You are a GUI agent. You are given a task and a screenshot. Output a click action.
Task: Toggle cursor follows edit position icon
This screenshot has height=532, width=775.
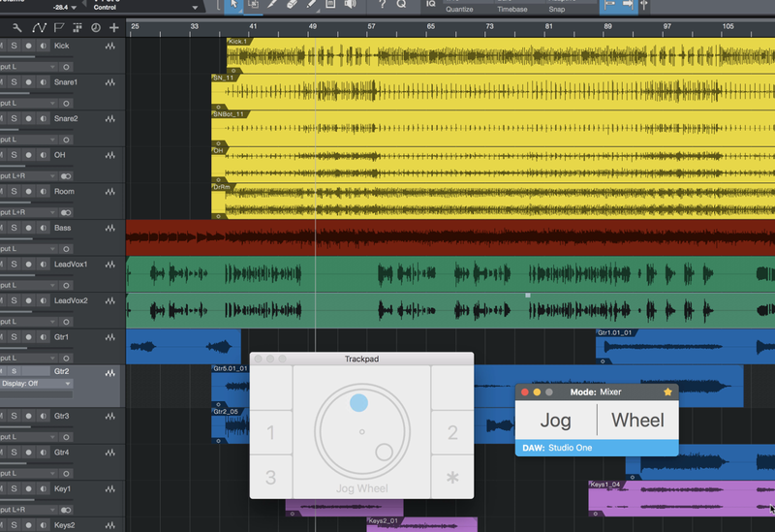pos(644,5)
